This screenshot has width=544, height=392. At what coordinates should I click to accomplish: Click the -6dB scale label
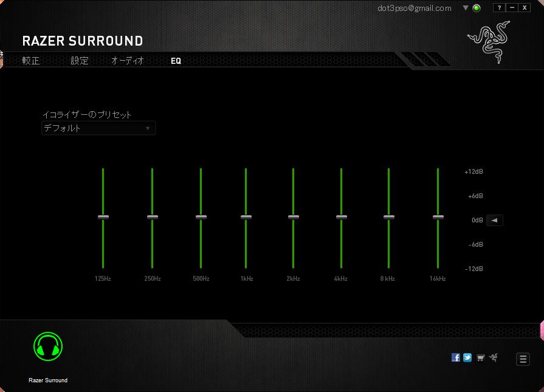click(x=476, y=244)
